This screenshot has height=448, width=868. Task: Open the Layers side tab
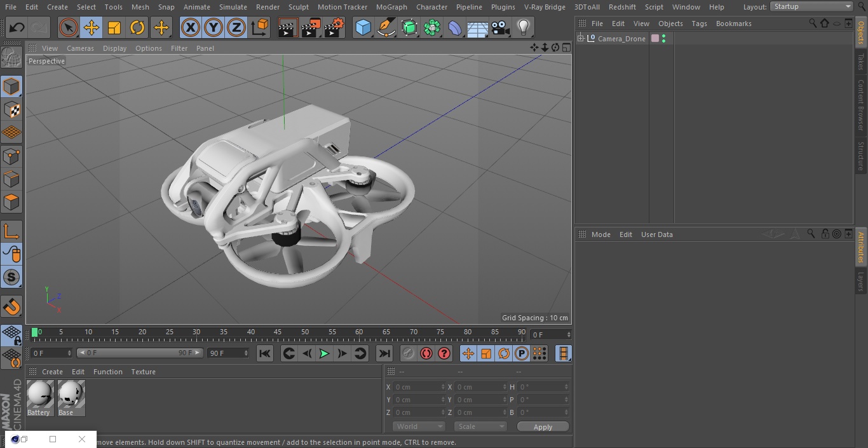pos(861,281)
